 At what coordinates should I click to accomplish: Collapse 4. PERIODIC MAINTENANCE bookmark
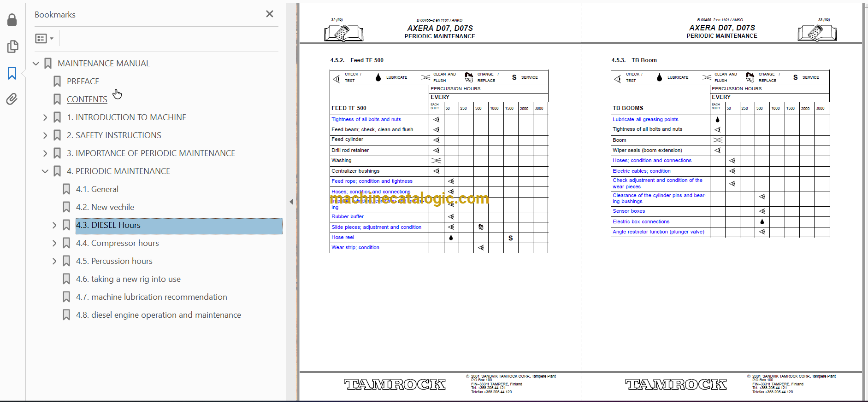click(45, 171)
